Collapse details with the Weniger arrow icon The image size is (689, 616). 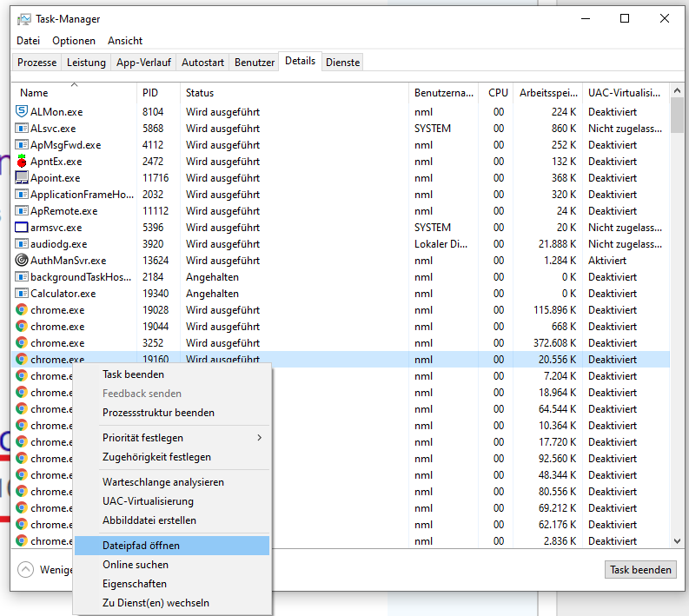pos(25,569)
